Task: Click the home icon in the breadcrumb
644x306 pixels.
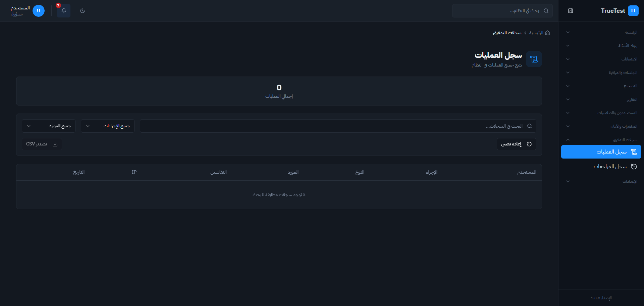Action: click(547, 33)
